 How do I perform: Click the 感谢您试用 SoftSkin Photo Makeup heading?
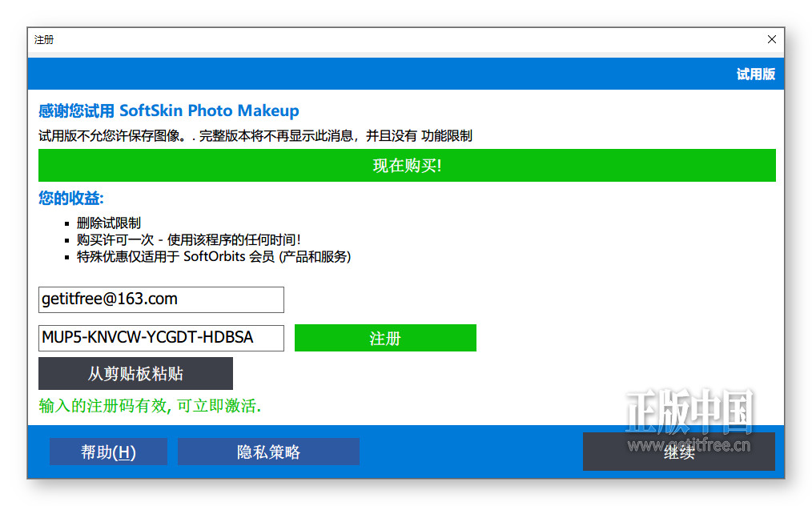click(x=169, y=110)
